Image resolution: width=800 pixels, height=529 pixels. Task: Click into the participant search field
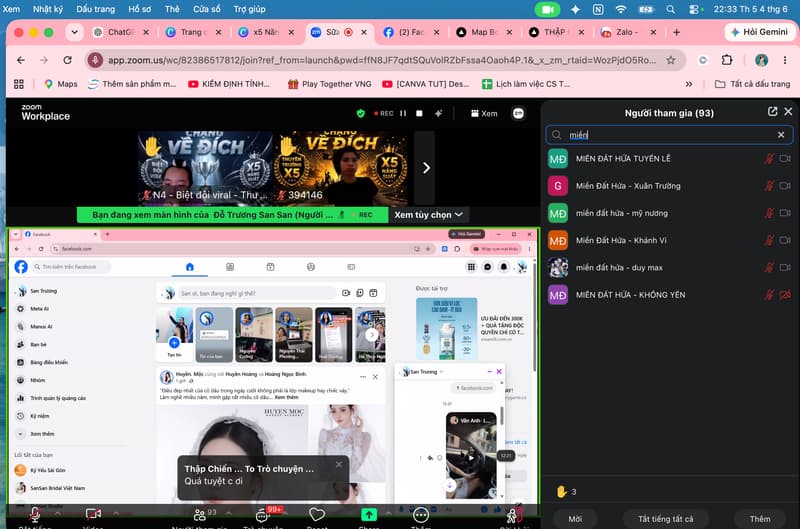(669, 135)
